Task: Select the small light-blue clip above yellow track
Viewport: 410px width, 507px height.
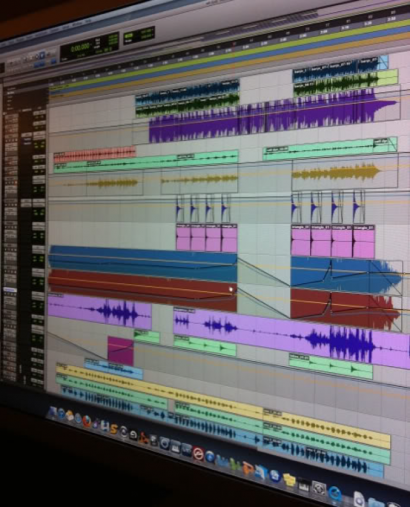Action: pos(113,369)
